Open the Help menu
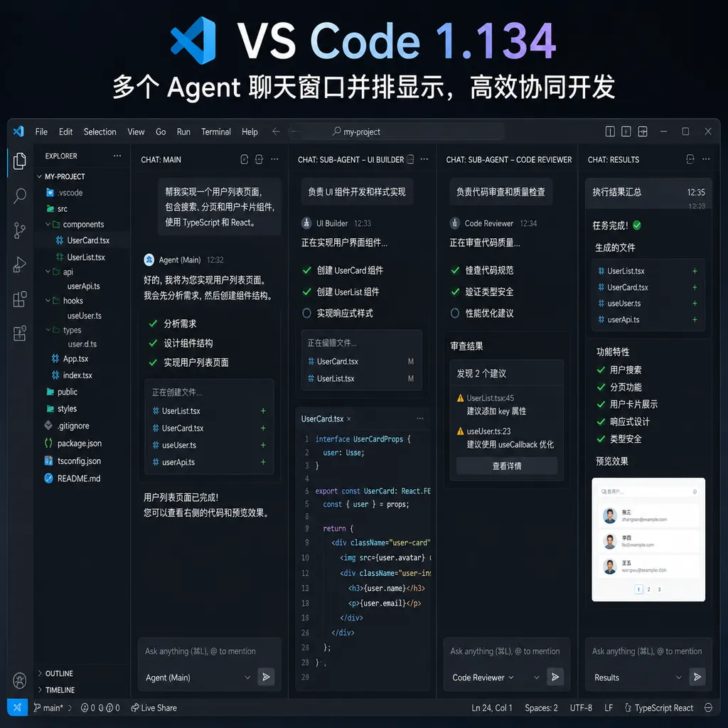The height and width of the screenshot is (728, 728). [x=250, y=132]
